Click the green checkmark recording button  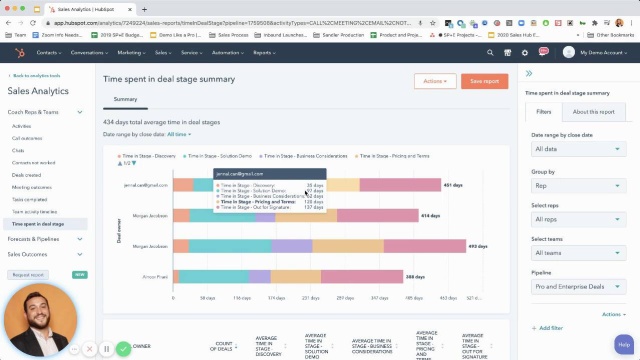point(123,349)
